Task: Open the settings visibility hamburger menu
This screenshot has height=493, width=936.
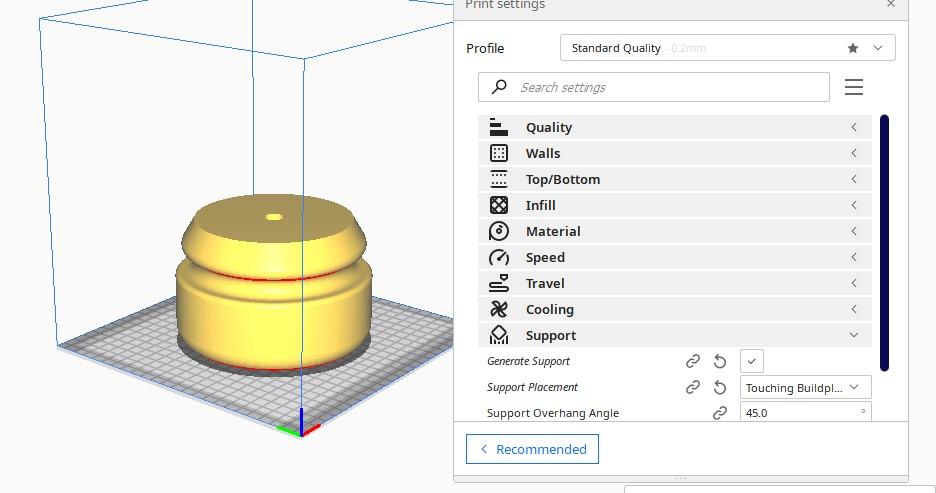Action: (x=854, y=87)
